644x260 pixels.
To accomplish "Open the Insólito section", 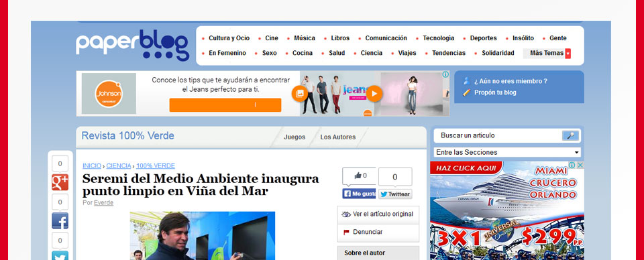I will click(523, 38).
